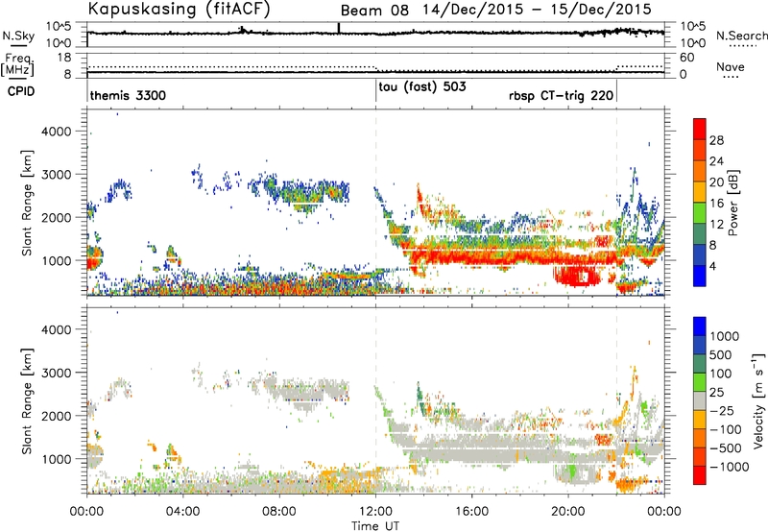Click the 'Slant Range [km]' label of the power panel
The image size is (768, 532).
pyautogui.click(x=27, y=203)
